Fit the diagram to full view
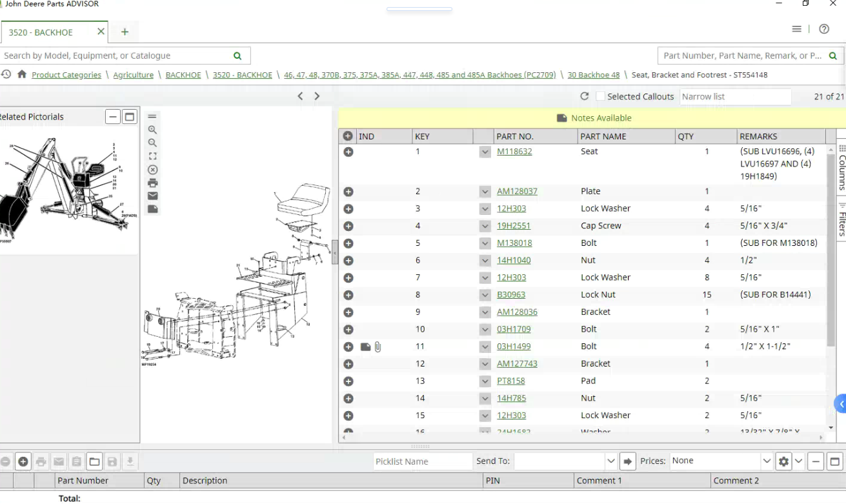 152,156
